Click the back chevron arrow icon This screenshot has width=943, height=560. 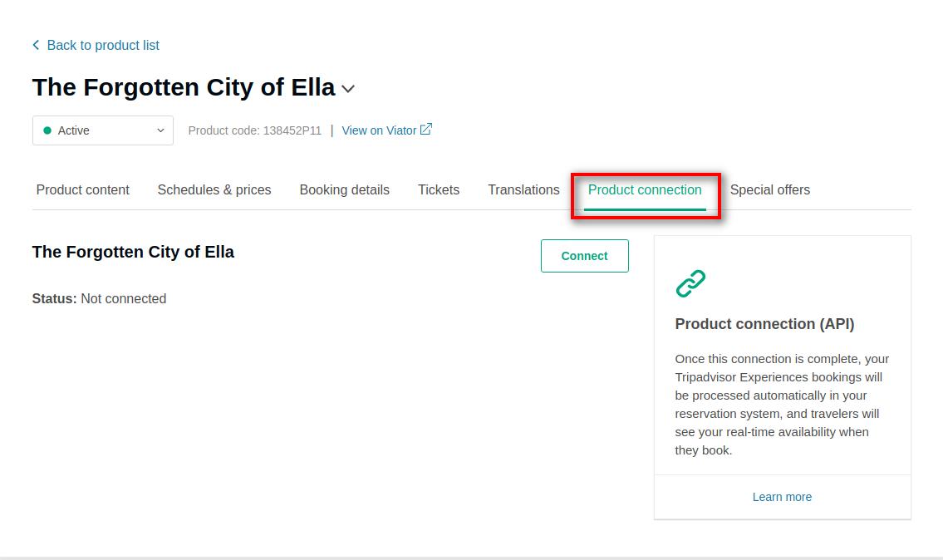coord(36,45)
